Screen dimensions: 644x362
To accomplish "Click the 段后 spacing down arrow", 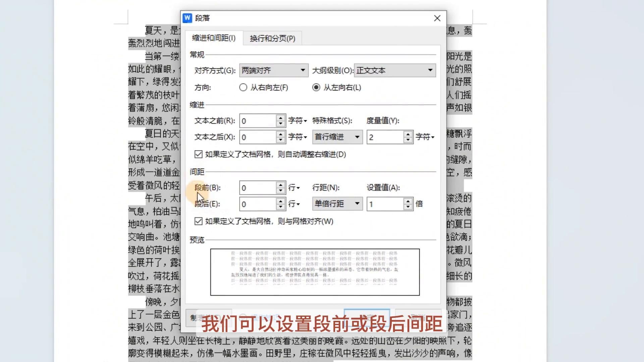I will 281,207.
